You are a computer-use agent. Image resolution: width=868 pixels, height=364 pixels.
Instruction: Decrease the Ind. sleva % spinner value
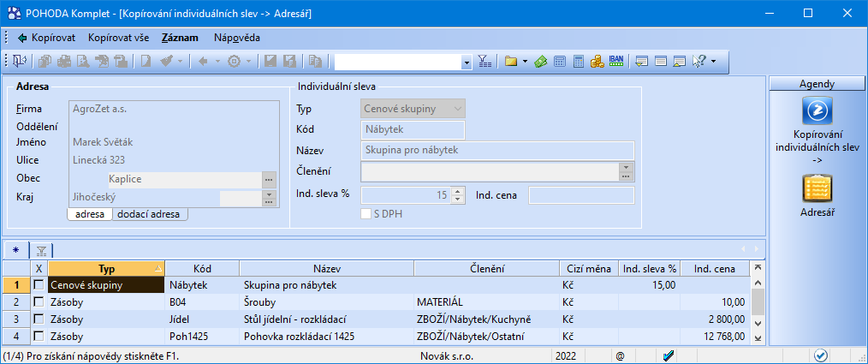(457, 199)
